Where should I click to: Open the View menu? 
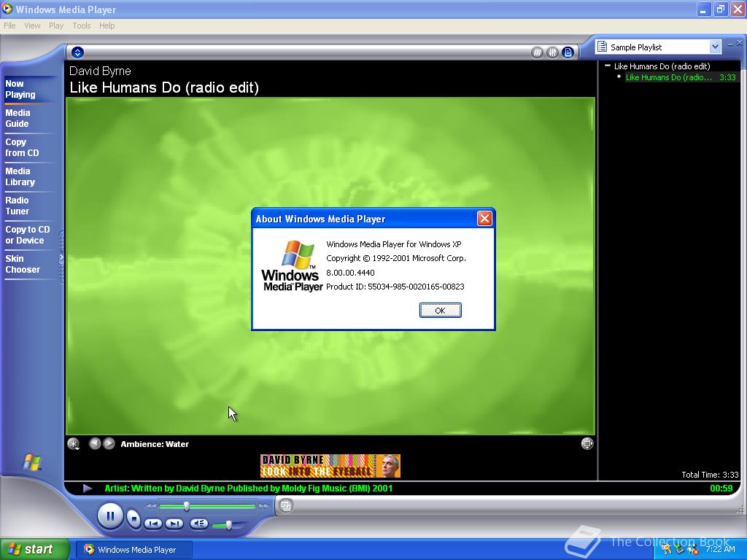32,26
